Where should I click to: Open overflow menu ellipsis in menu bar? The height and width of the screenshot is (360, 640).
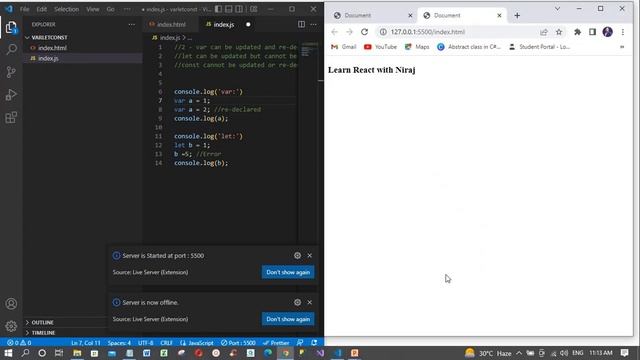click(x=127, y=9)
